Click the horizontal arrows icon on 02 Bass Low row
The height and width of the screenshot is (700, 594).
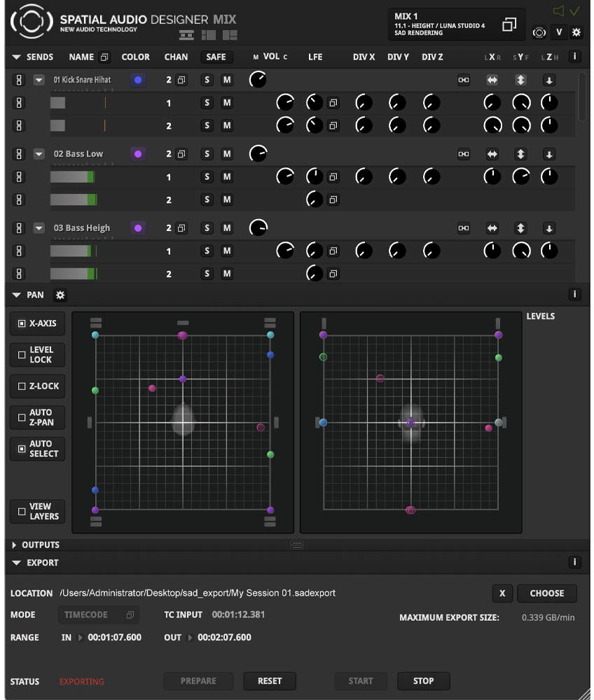pos(492,154)
